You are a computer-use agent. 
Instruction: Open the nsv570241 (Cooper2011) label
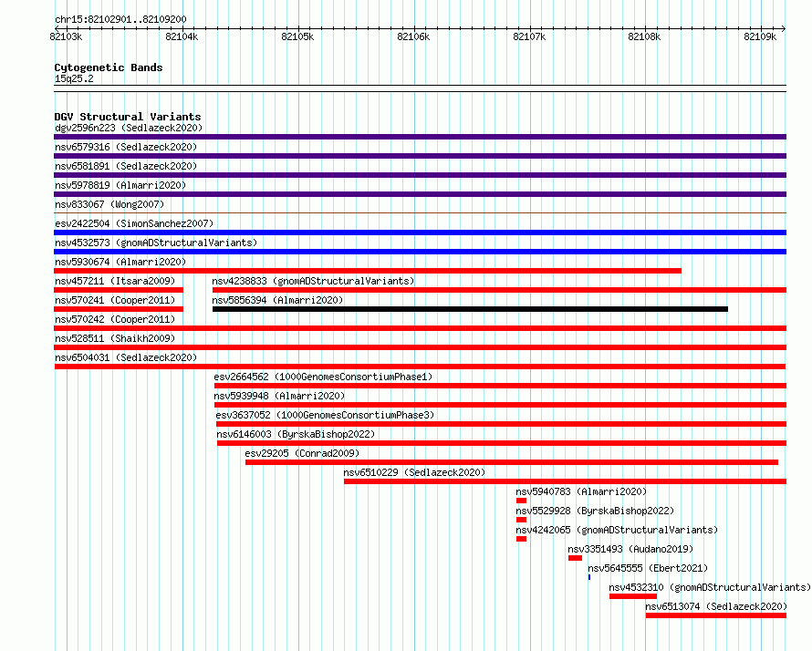point(115,300)
